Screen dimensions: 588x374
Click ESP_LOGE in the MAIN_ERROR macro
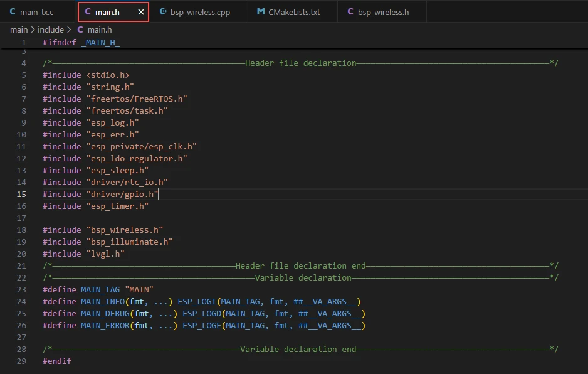click(202, 326)
